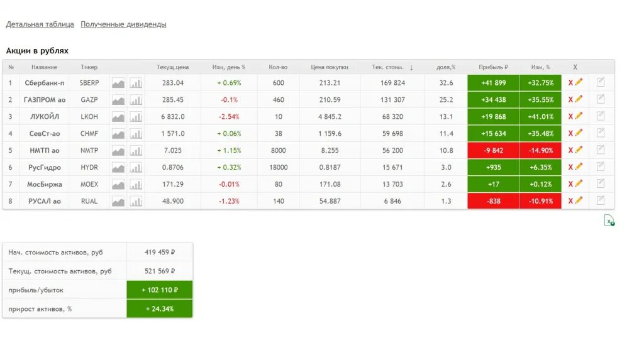Select the + 24.34% asset growth cell
The height and width of the screenshot is (338, 644).
pyautogui.click(x=160, y=309)
